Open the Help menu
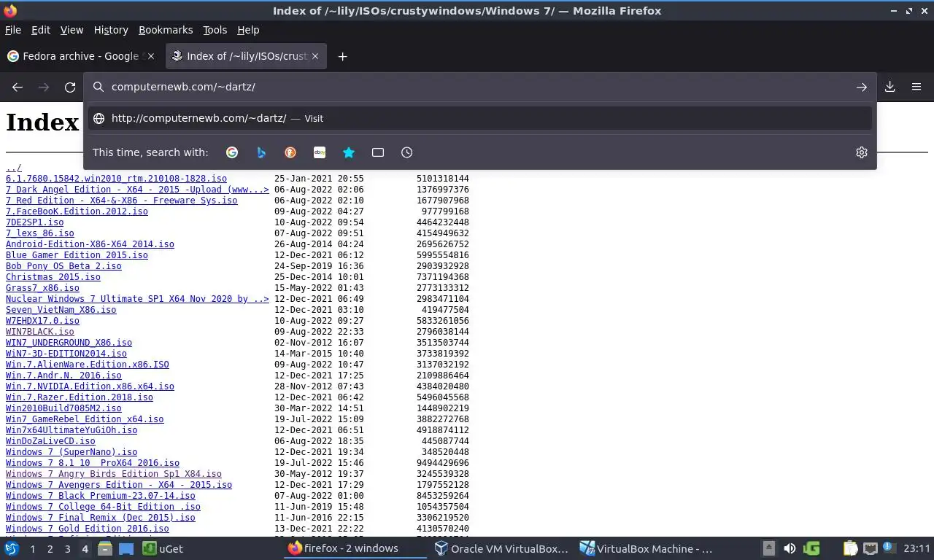The image size is (934, 560). 248,30
